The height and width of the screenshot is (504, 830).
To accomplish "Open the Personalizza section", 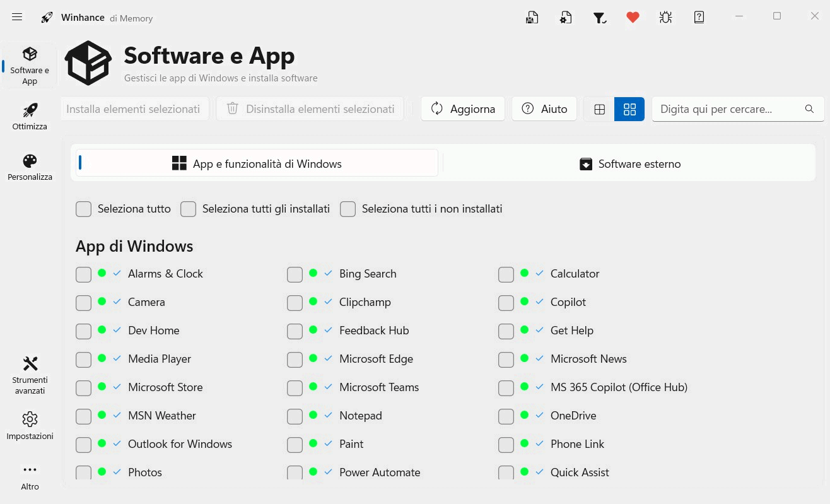I will (30, 166).
